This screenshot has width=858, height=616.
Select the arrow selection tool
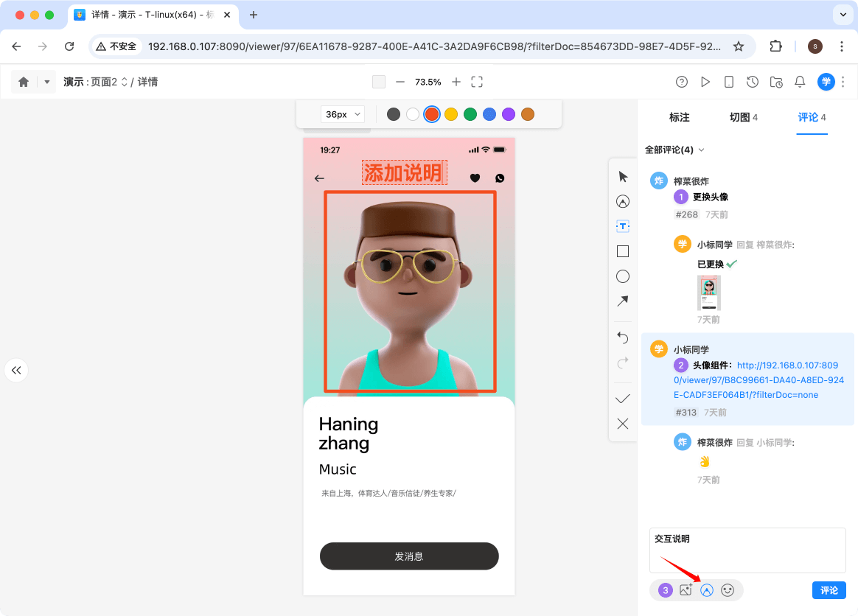tap(622, 177)
